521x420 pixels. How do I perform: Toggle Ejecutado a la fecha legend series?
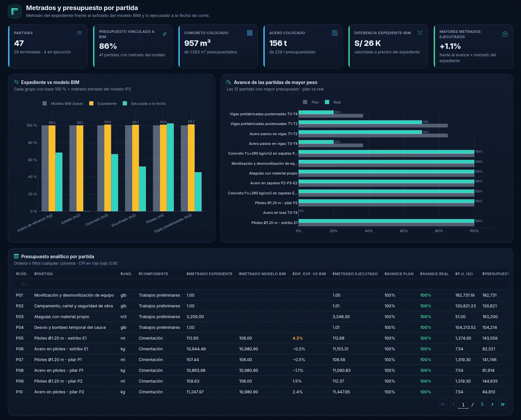[x=144, y=104]
